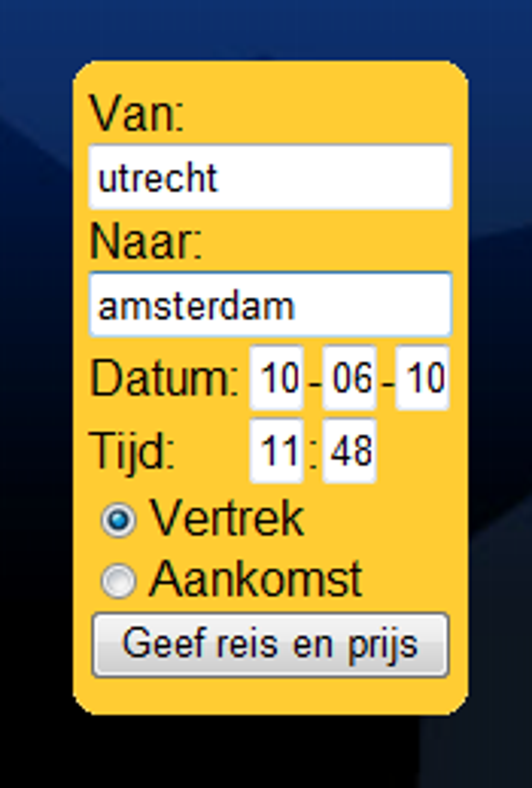Click the year box in Datum row
The height and width of the screenshot is (788, 532).
pos(422,378)
